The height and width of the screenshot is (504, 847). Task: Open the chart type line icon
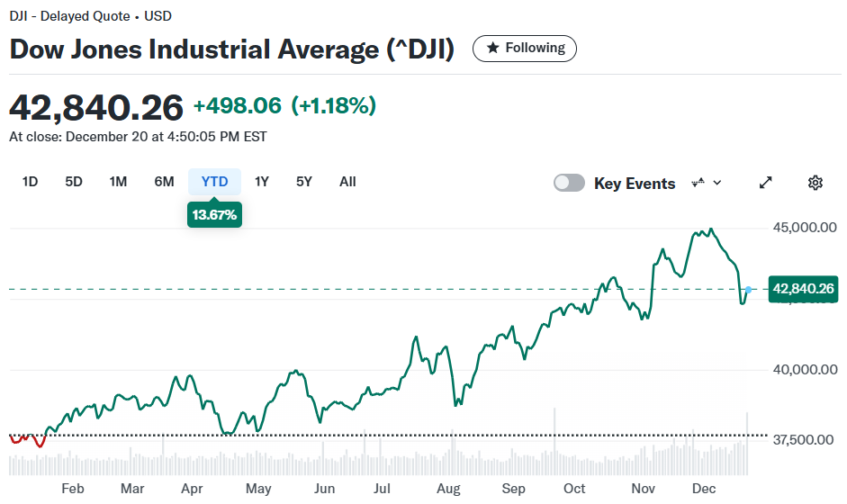coord(698,183)
